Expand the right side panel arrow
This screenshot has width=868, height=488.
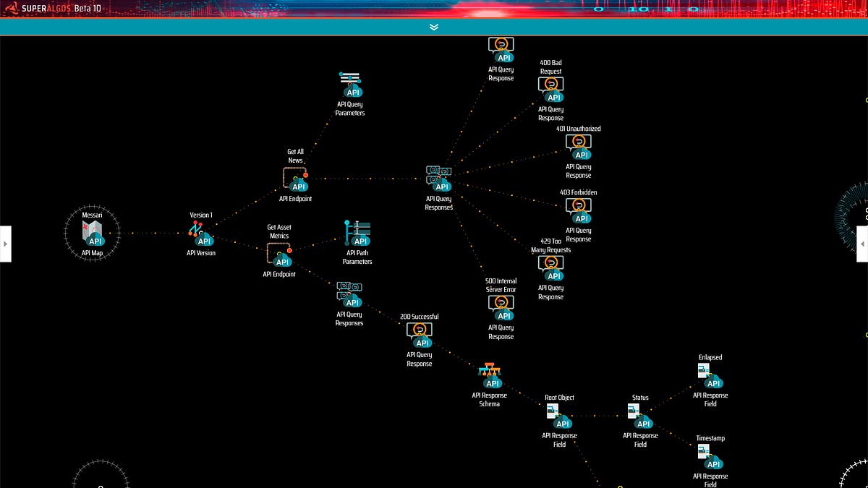pos(863,244)
